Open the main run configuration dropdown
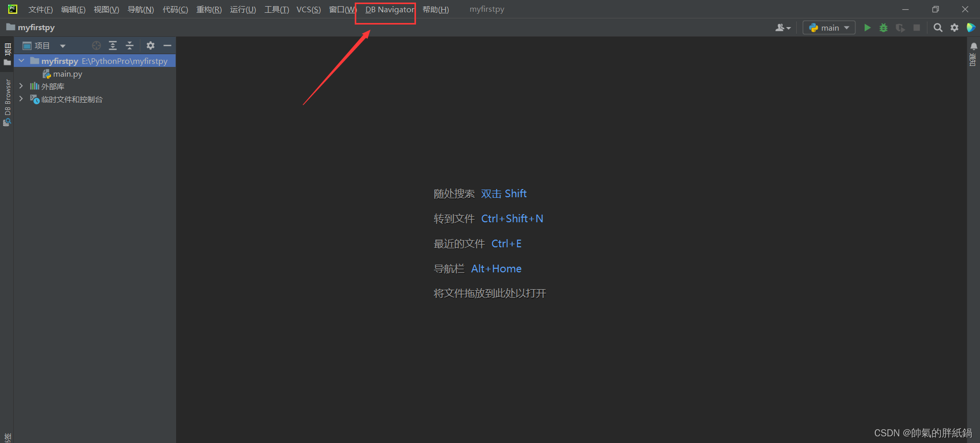 tap(829, 28)
